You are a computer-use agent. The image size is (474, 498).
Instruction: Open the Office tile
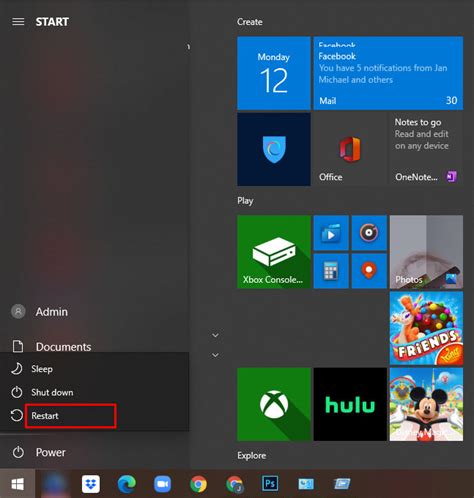350,149
